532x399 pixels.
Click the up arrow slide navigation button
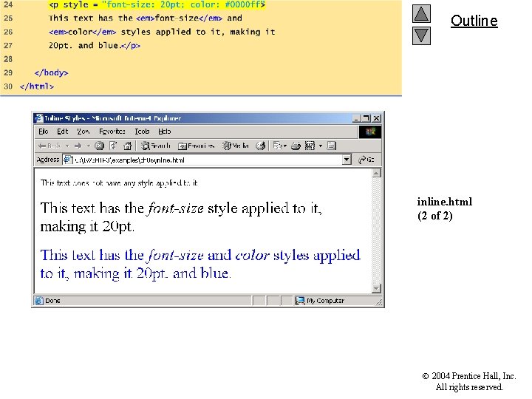point(421,13)
